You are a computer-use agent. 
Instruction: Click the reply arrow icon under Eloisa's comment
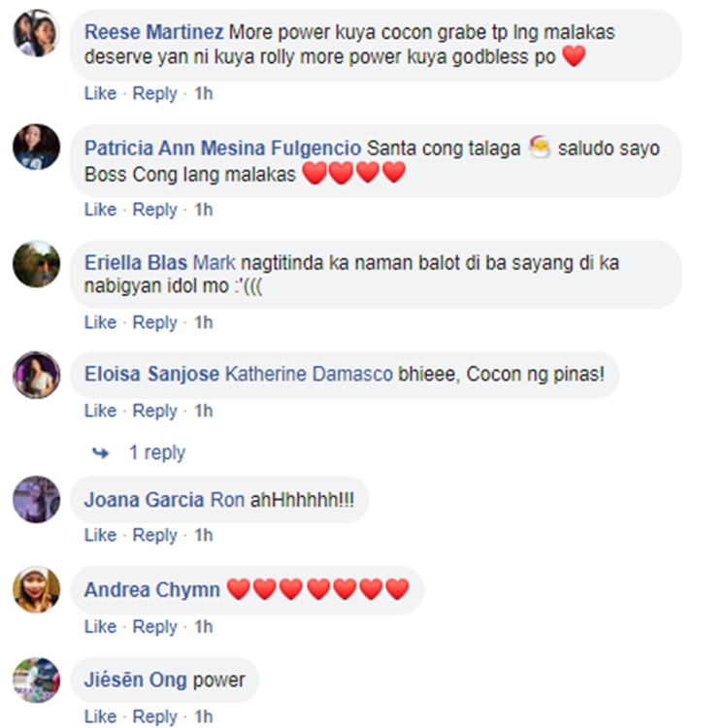(x=101, y=452)
